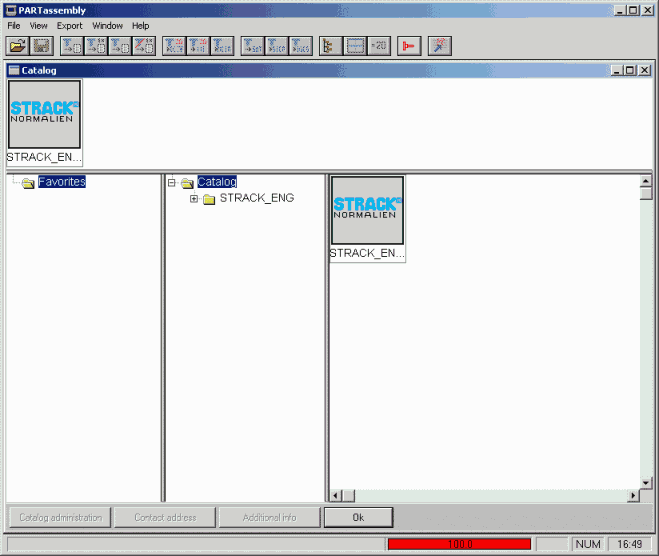Maximize the PARTassembly main window

(633, 10)
